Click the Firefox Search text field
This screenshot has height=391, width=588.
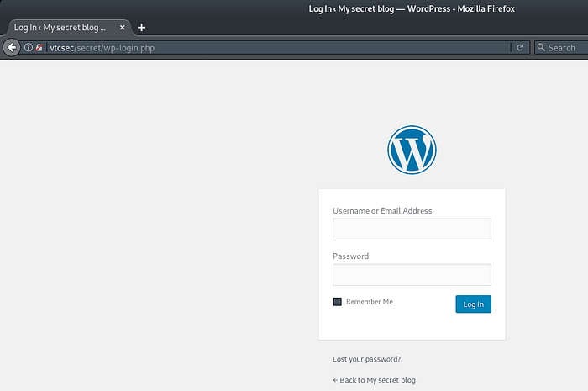[564, 48]
